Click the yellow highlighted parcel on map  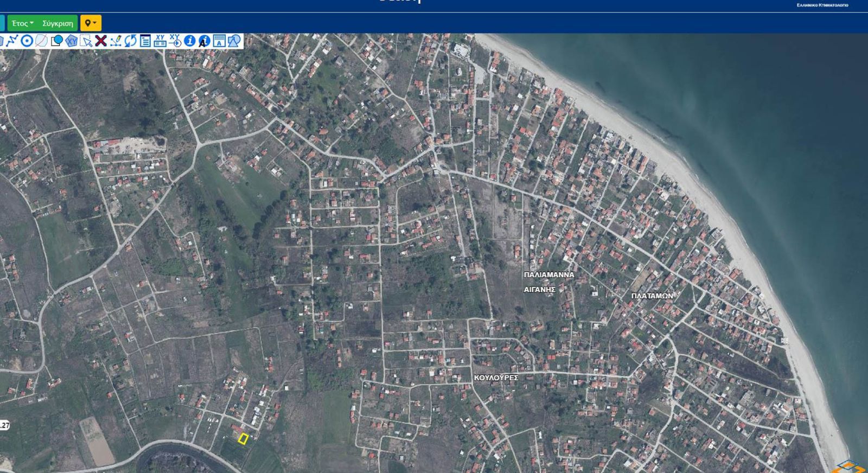[242, 439]
